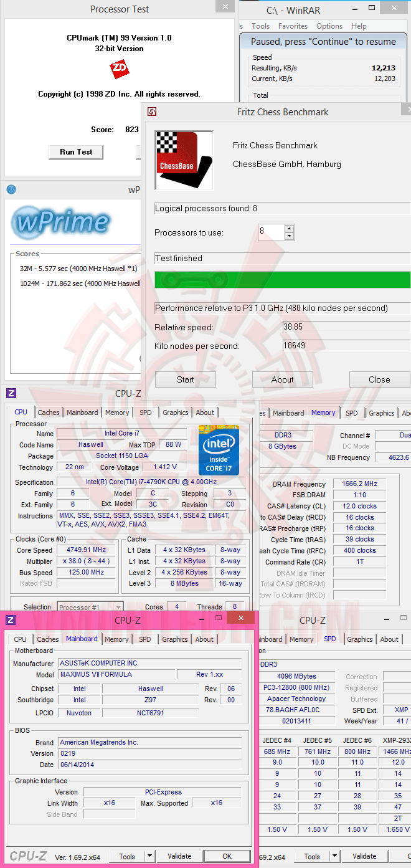Click the Southbridge value Z97
Screen dimensions: 411x868
pos(151,700)
